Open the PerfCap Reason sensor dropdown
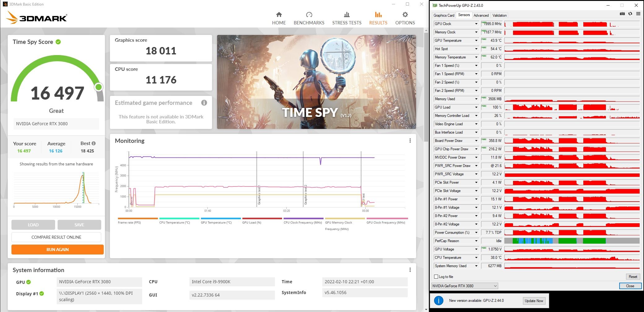 point(476,241)
